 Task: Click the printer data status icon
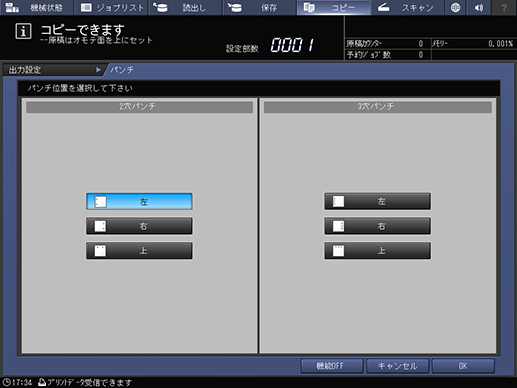click(42, 382)
